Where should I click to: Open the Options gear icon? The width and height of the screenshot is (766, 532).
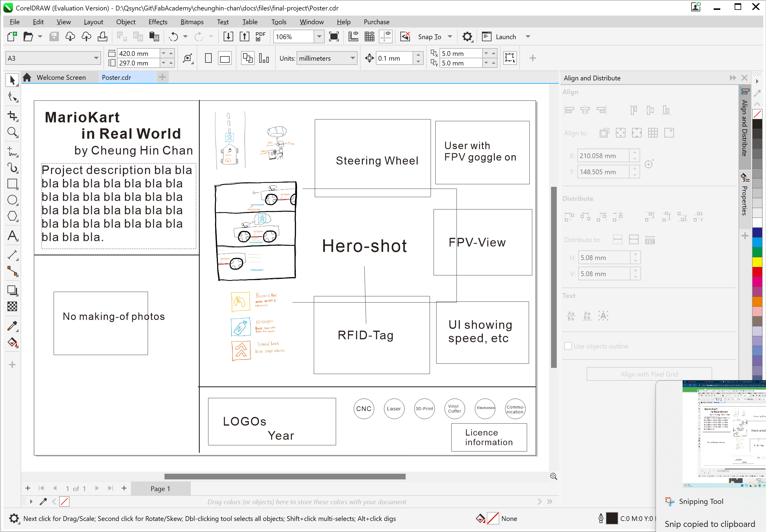[468, 36]
